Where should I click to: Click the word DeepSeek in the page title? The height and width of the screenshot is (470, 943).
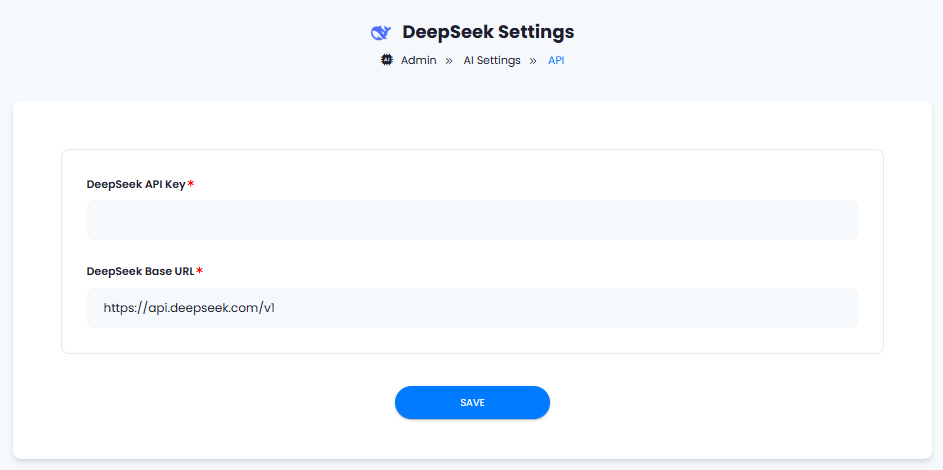[x=443, y=32]
